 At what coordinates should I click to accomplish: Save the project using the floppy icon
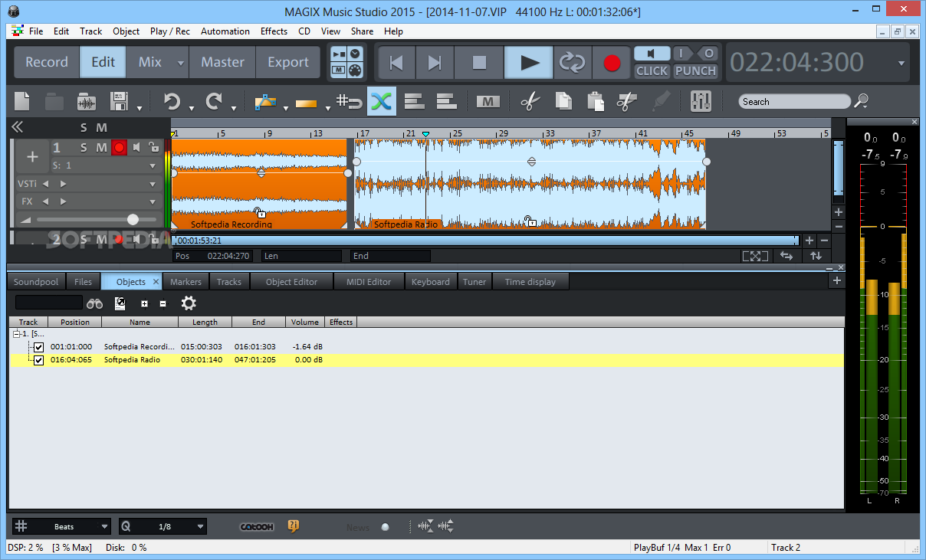point(120,101)
